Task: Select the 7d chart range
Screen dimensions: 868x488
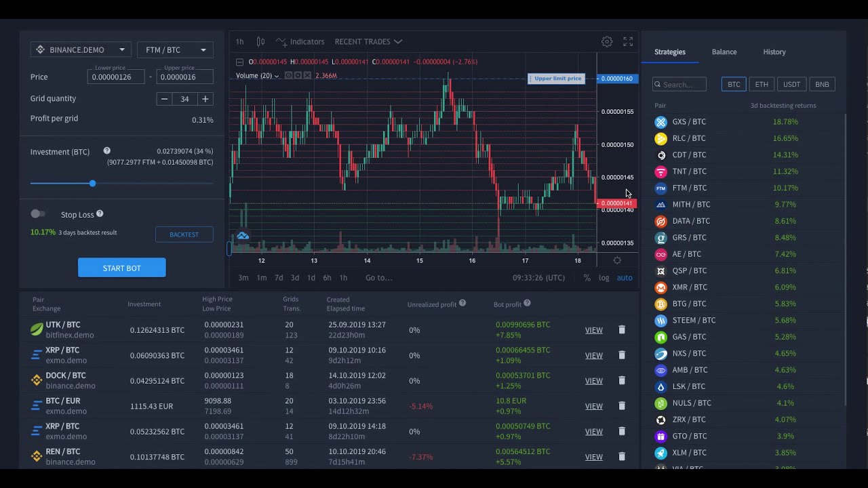Action: point(279,278)
